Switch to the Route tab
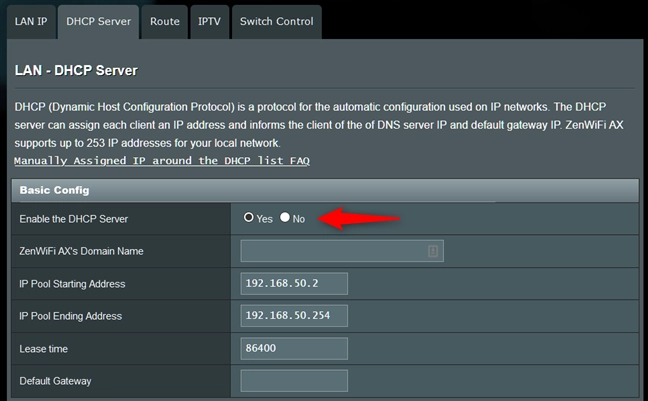This screenshot has width=648, height=401. tap(164, 22)
